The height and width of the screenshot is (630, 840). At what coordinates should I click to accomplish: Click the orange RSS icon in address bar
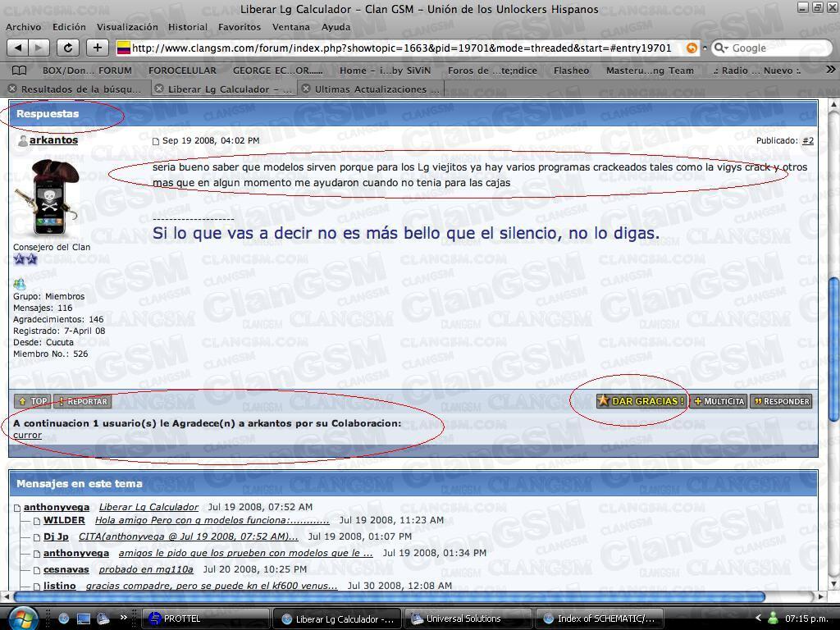pyautogui.click(x=692, y=48)
